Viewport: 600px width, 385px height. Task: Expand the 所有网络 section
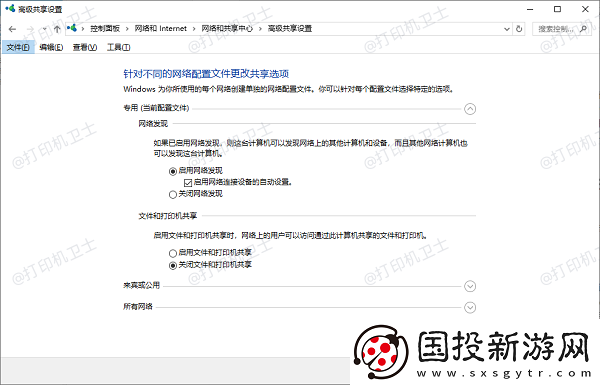tap(470, 307)
